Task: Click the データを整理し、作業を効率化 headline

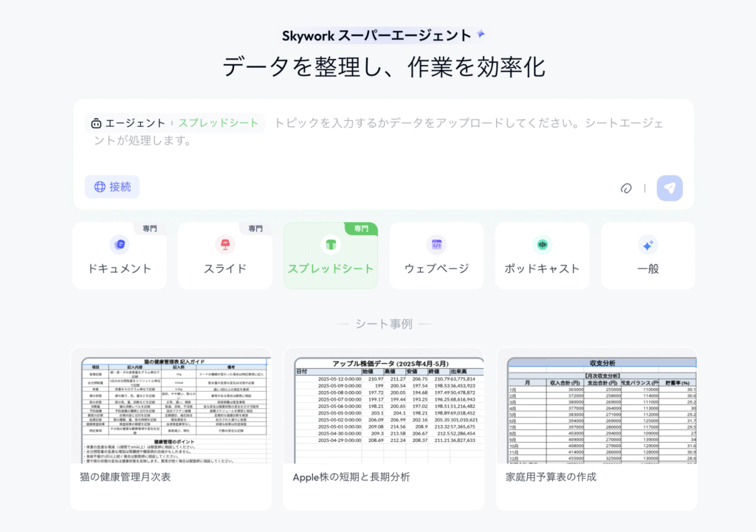Action: [x=384, y=66]
